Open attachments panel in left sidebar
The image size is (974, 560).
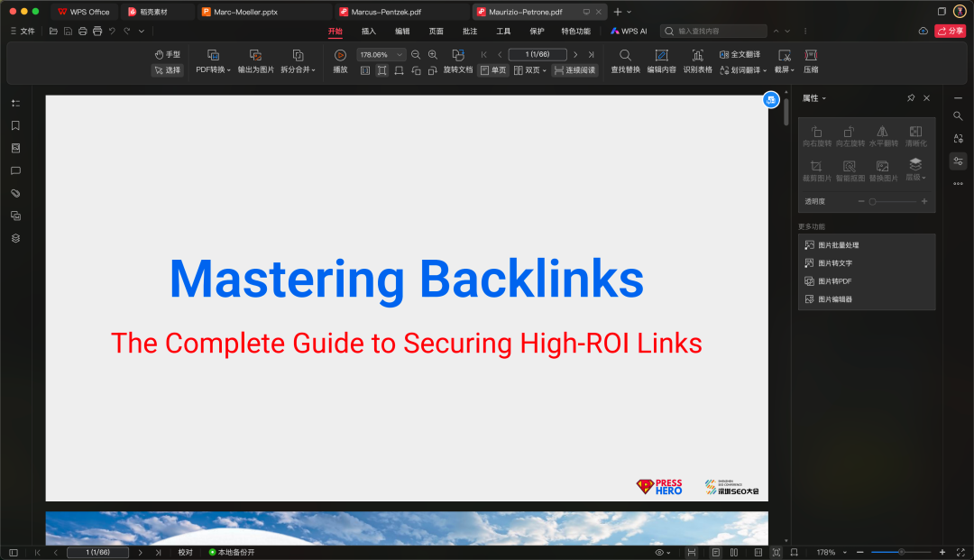(x=15, y=193)
